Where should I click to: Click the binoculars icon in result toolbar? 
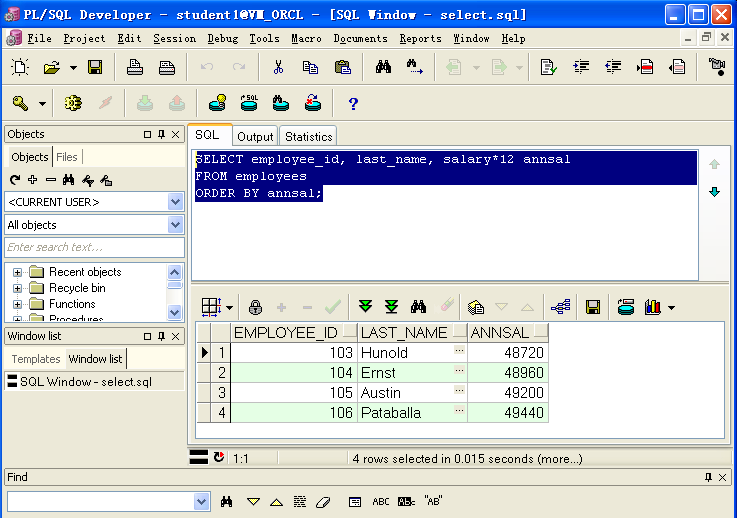click(418, 307)
